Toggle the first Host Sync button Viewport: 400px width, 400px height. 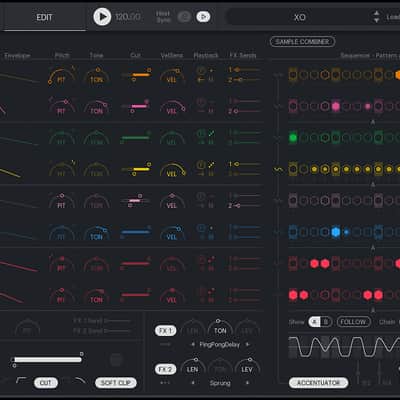[x=184, y=17]
